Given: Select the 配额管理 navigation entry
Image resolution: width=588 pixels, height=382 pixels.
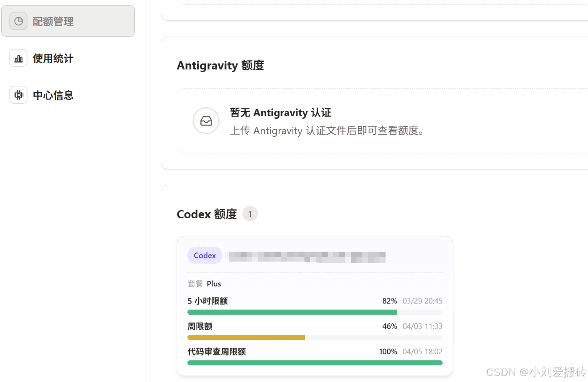Looking at the screenshot, I should [x=52, y=21].
